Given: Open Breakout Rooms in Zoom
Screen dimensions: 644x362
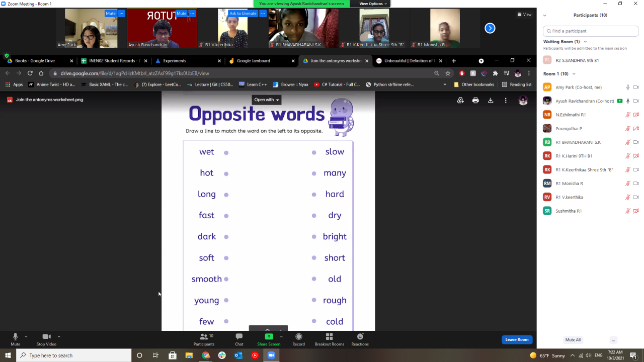Looking at the screenshot, I should [330, 339].
